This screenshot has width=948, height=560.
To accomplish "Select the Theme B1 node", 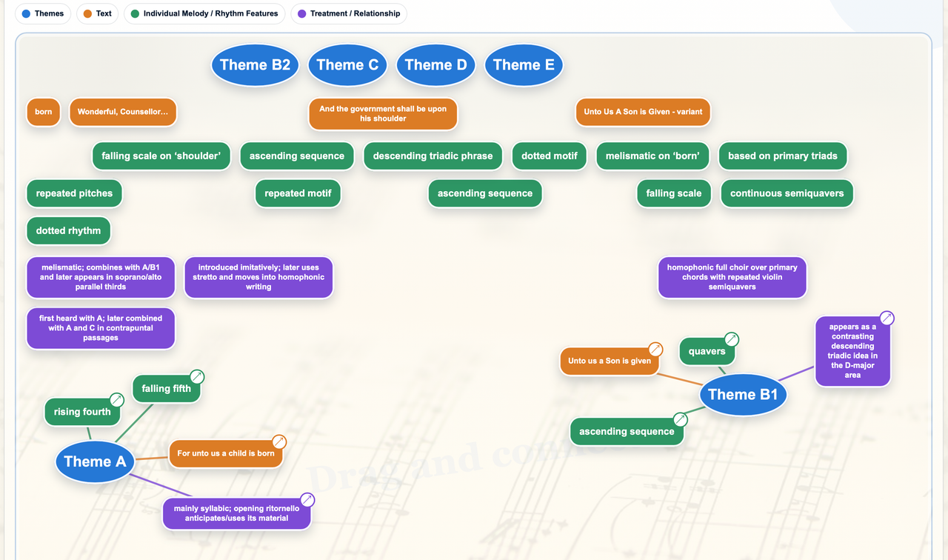I will click(743, 395).
